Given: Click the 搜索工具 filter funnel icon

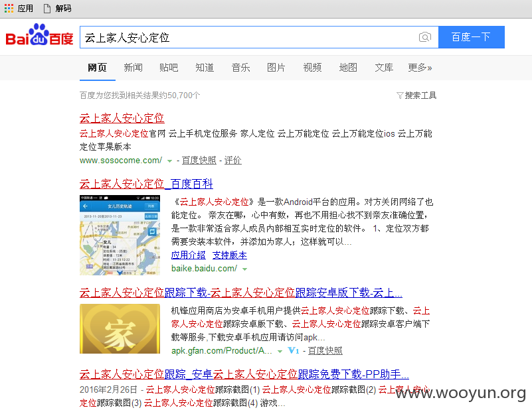Looking at the screenshot, I should tap(400, 96).
